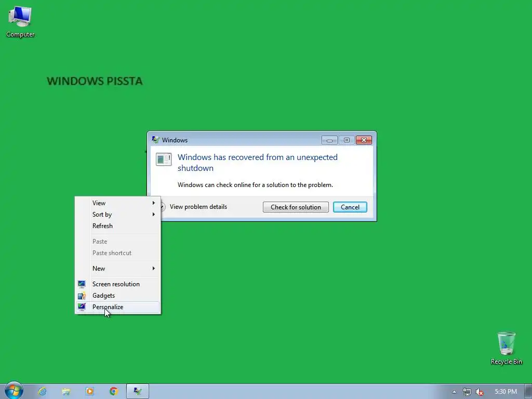Image resolution: width=532 pixels, height=399 pixels.
Task: Click the Check for solution button
Action: tap(296, 207)
